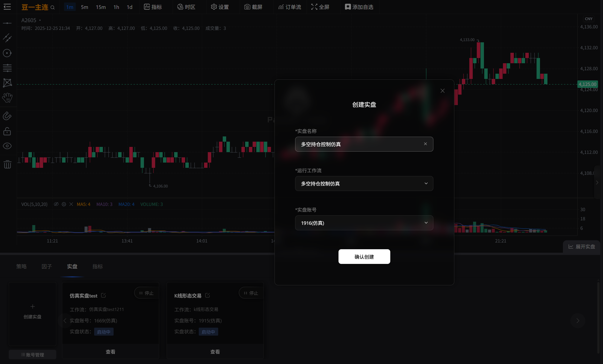Click the 创建实盘 plus card
Screen dimensions: 603x364
pyautogui.click(x=32, y=314)
